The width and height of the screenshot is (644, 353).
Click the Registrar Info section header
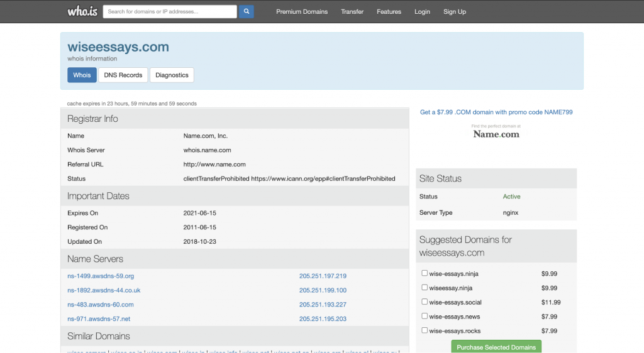tap(235, 119)
